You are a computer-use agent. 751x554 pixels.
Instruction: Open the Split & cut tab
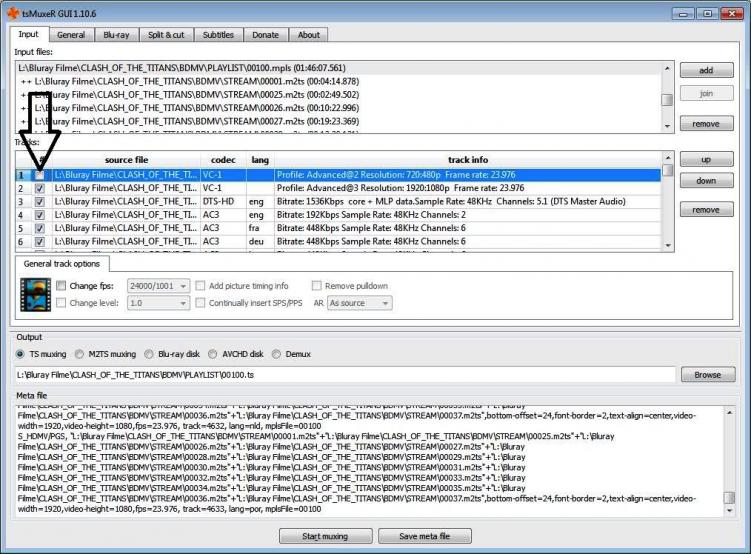165,35
